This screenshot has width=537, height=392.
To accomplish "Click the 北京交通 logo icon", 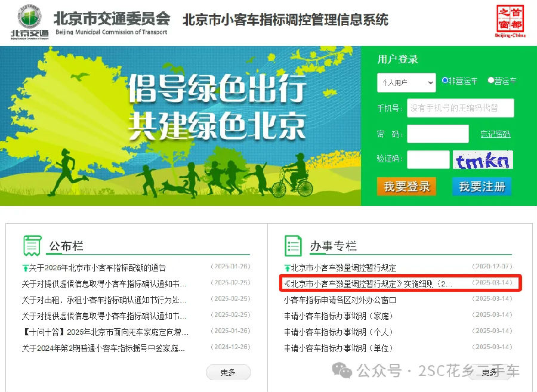I will (x=30, y=22).
